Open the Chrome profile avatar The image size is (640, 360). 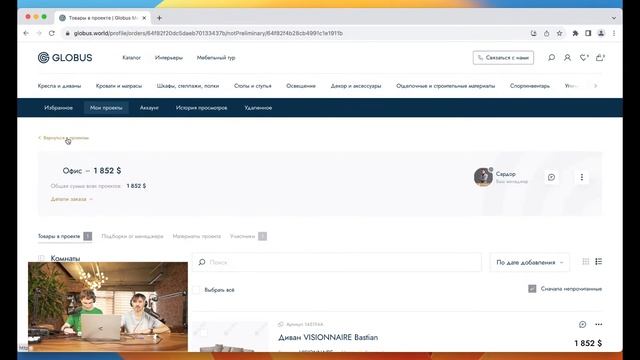(x=601, y=33)
